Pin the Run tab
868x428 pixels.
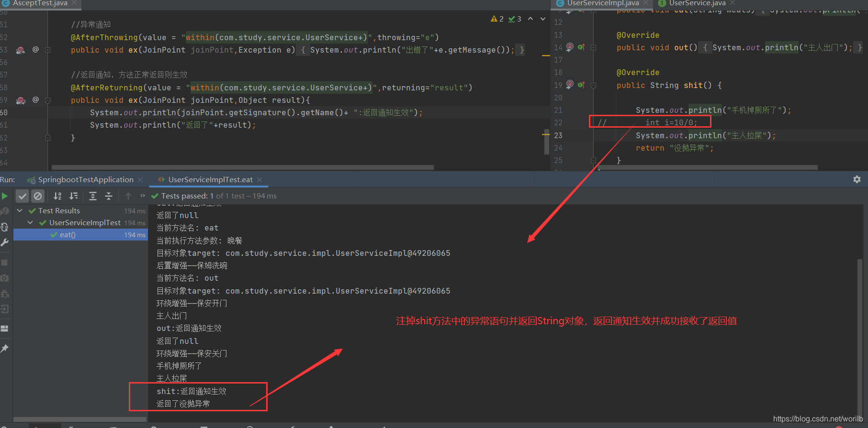point(5,349)
